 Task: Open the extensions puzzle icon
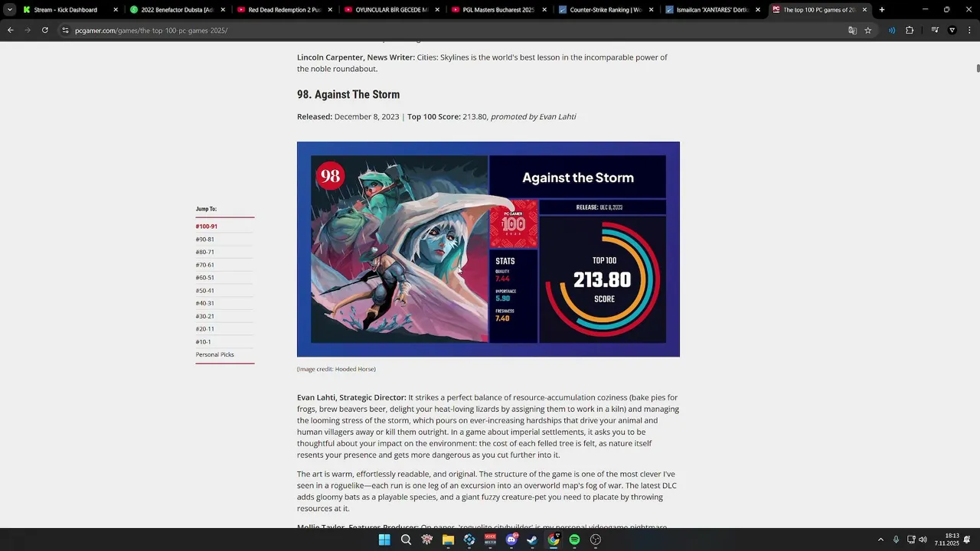pos(910,30)
